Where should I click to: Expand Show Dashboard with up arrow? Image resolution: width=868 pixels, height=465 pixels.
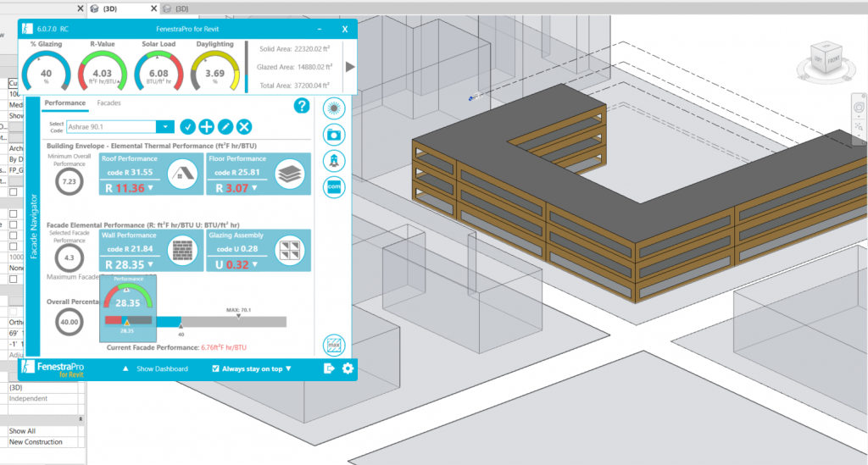coord(125,368)
